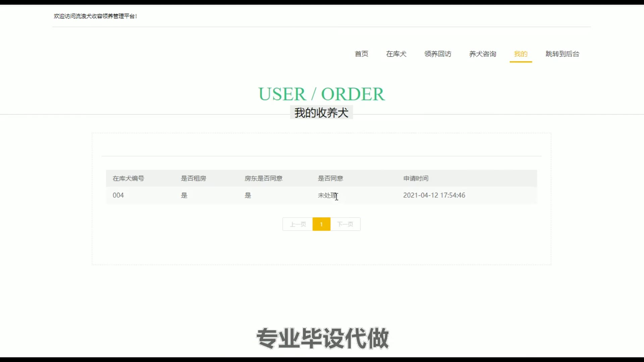Screen dimensions: 644x362
Task: Click the 欢迎访问流浪犬收容领养管理平台 welcome text
Action: [95, 16]
